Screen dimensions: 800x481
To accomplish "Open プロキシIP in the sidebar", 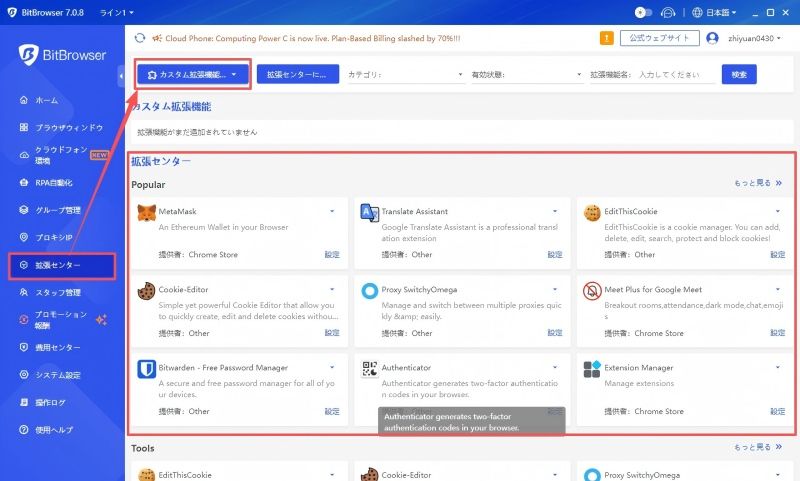I will pos(54,238).
